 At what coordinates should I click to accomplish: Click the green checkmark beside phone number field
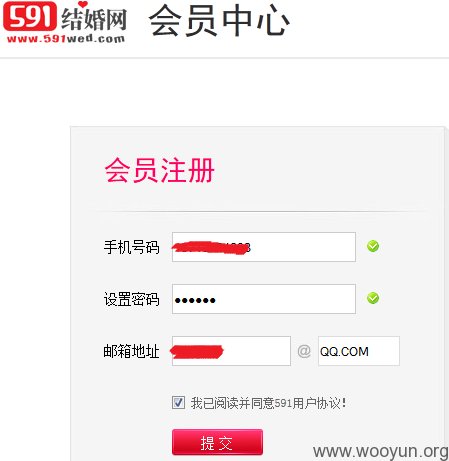373,246
